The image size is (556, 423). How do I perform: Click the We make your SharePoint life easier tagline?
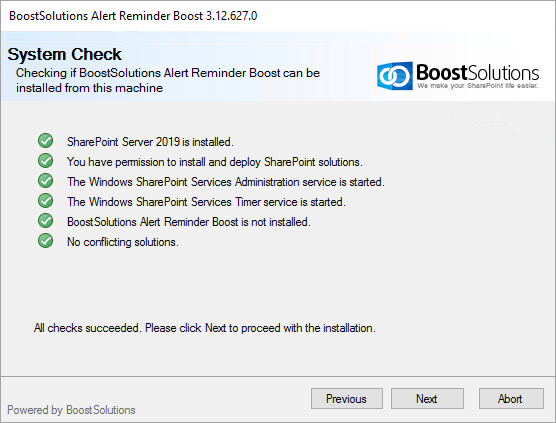click(478, 86)
